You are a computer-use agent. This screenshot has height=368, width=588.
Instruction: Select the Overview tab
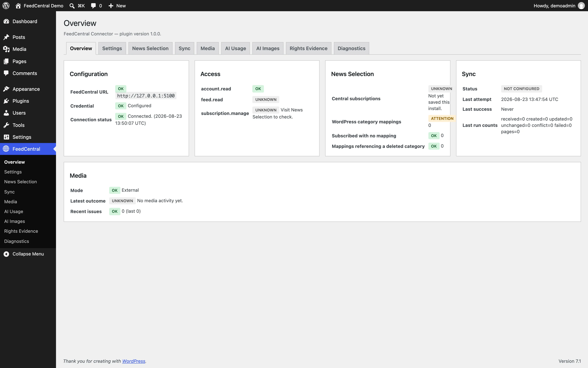pos(81,48)
